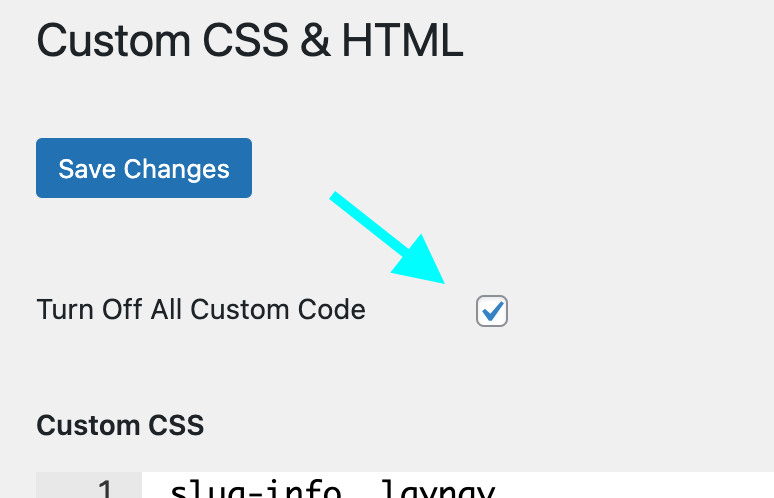This screenshot has height=498, width=774.
Task: Click the "Custom CSS" section label
Action: (x=120, y=425)
